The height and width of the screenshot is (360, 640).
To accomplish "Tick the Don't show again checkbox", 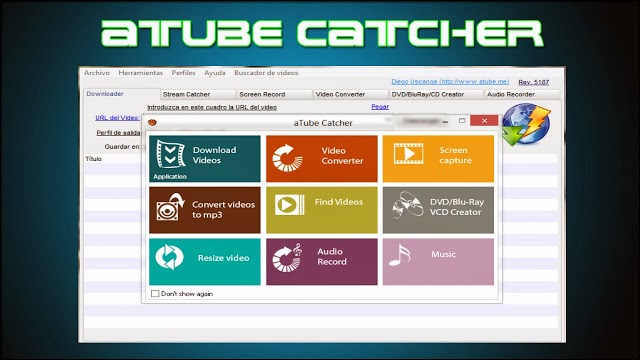I will tap(155, 293).
